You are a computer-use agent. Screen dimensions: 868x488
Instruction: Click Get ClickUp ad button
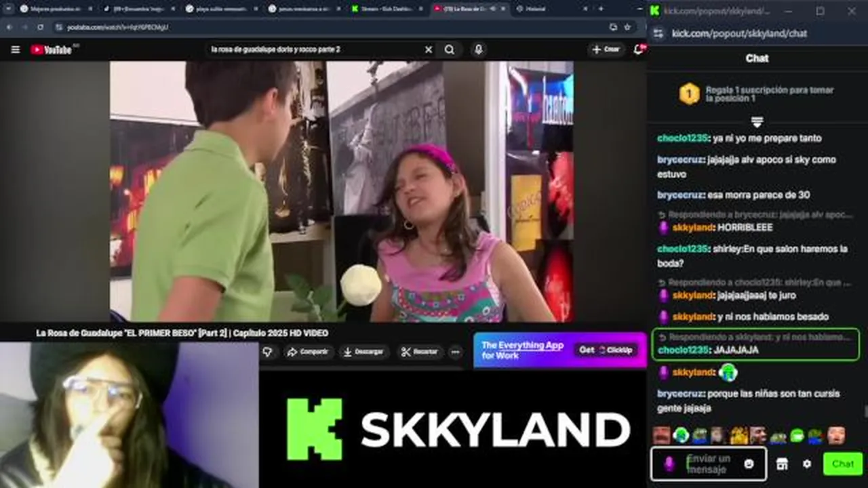(606, 350)
